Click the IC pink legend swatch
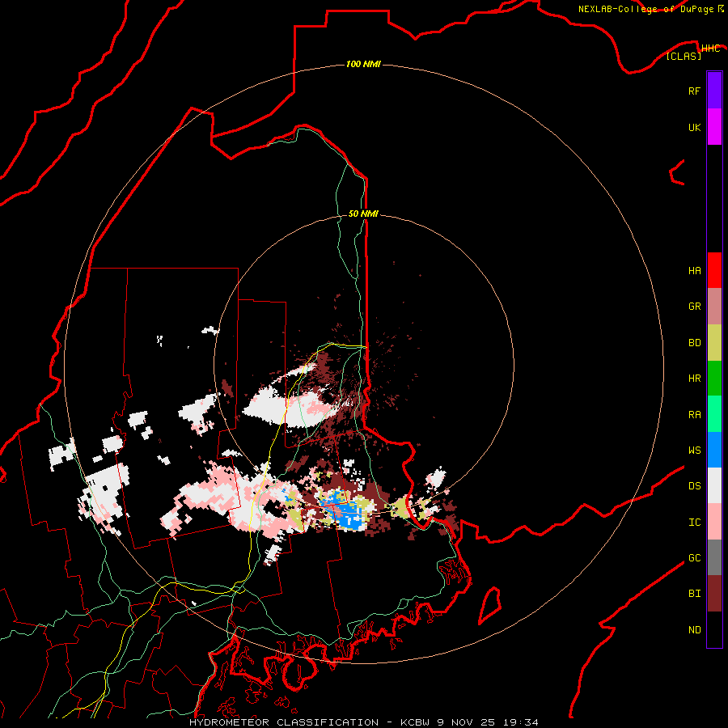 [x=714, y=522]
